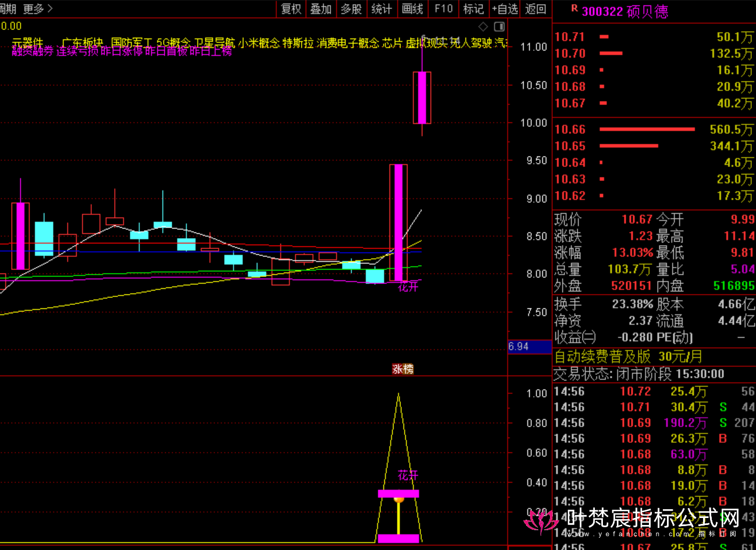Click the 内盘 516895 value
This screenshot has height=550, width=756.
pos(734,286)
